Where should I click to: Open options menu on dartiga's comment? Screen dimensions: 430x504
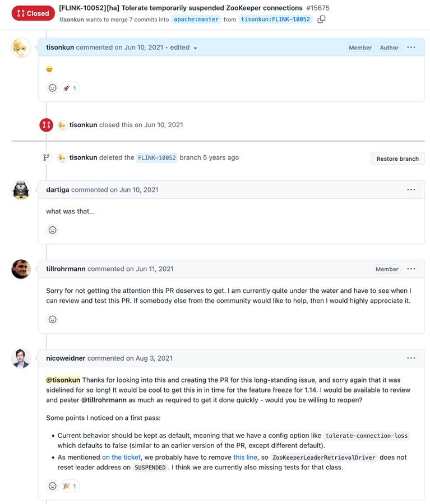point(411,190)
